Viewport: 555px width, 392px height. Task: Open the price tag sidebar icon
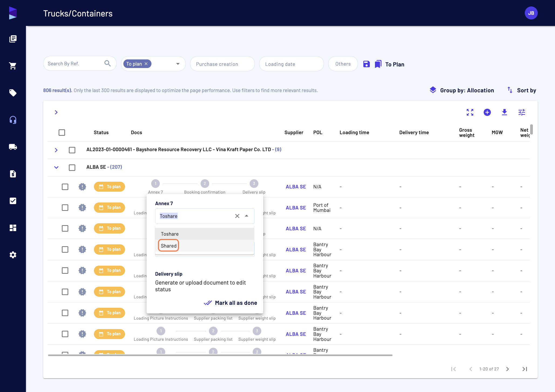(13, 93)
